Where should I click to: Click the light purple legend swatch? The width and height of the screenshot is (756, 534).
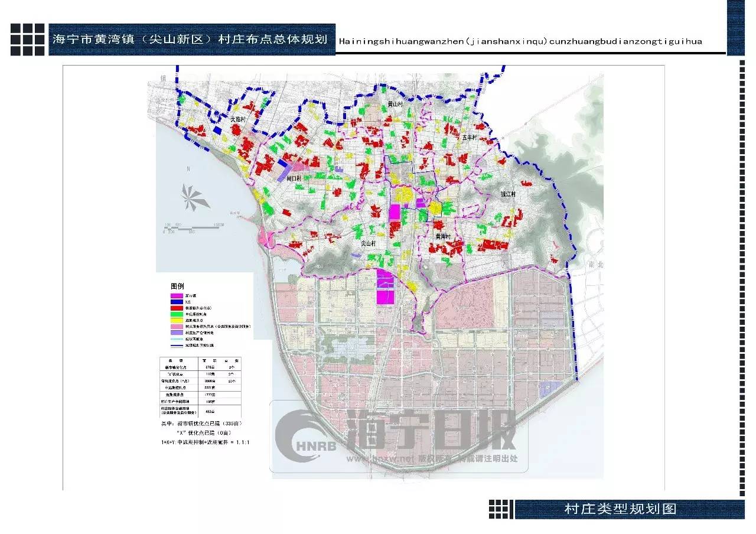coord(177,333)
